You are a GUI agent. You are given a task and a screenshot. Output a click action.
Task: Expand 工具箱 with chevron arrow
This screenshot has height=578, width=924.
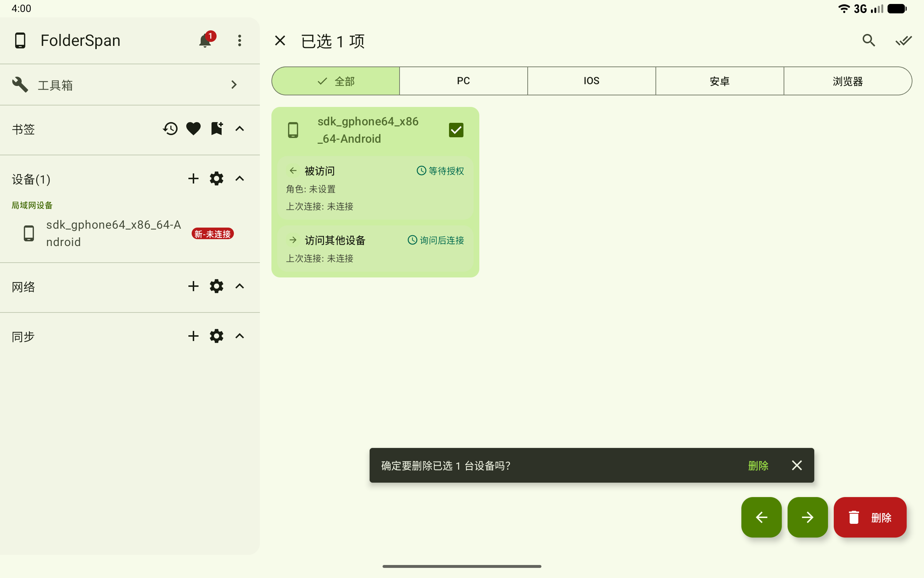point(234,85)
